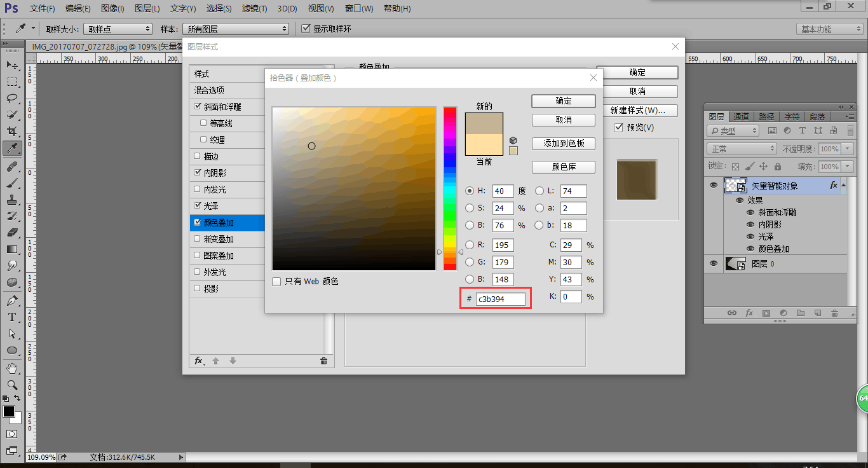
Task: Select the Horizontal Type tool
Action: click(x=11, y=317)
